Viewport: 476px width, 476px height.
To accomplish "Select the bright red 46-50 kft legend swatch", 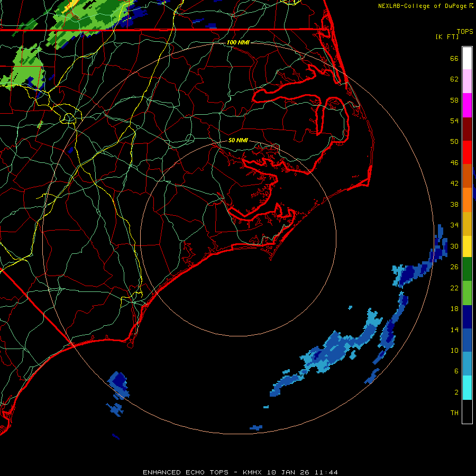I will (x=467, y=152).
